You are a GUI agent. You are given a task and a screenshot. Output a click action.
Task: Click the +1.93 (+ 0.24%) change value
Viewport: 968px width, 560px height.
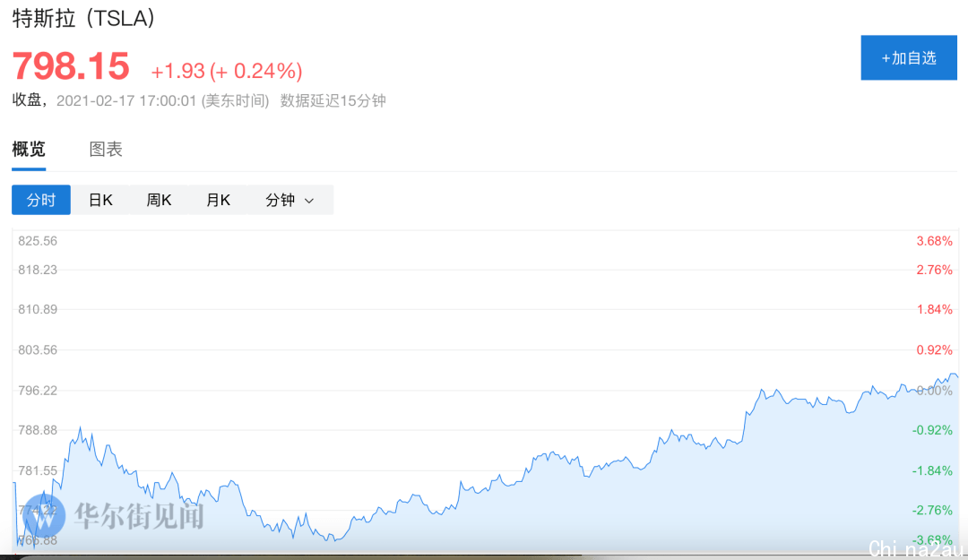(227, 71)
